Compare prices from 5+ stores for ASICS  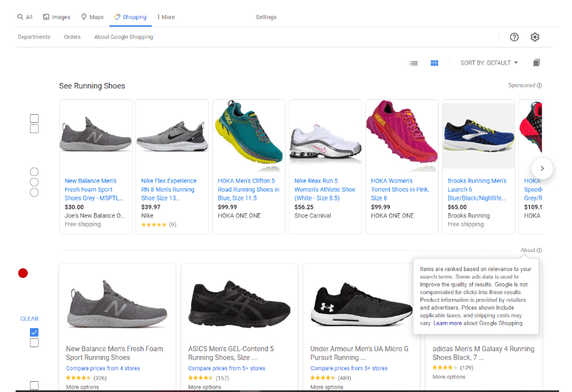[x=226, y=368]
